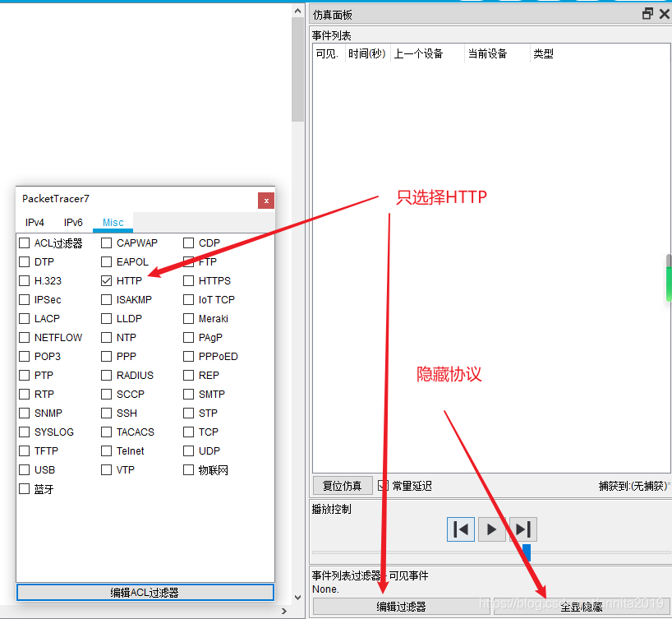
Task: Tick the STP checkbox
Action: (189, 413)
